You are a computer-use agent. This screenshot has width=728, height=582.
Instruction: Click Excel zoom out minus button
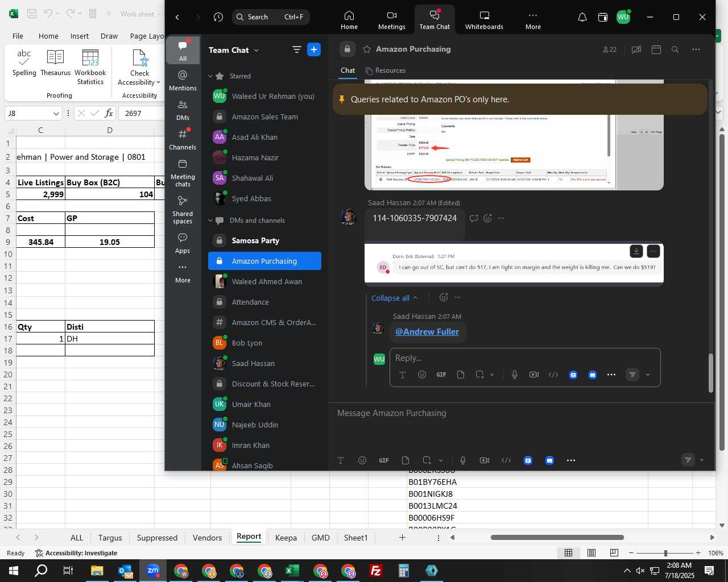pos(631,553)
